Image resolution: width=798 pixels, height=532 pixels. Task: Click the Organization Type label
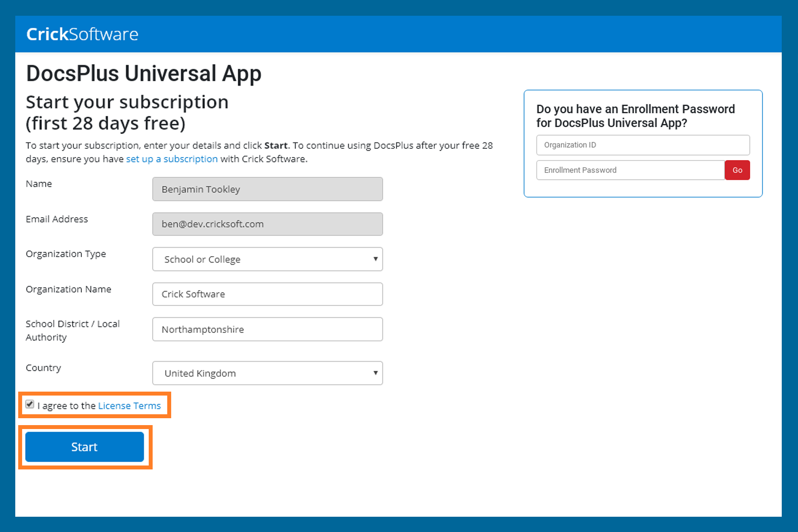pyautogui.click(x=66, y=254)
